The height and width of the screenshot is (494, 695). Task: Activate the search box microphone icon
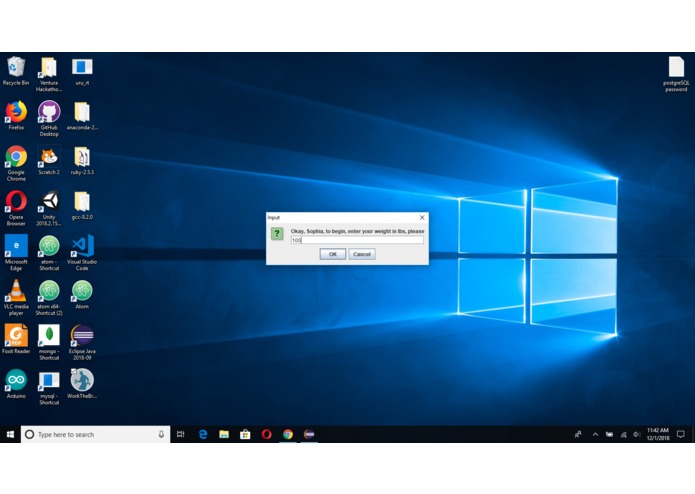pos(161,434)
